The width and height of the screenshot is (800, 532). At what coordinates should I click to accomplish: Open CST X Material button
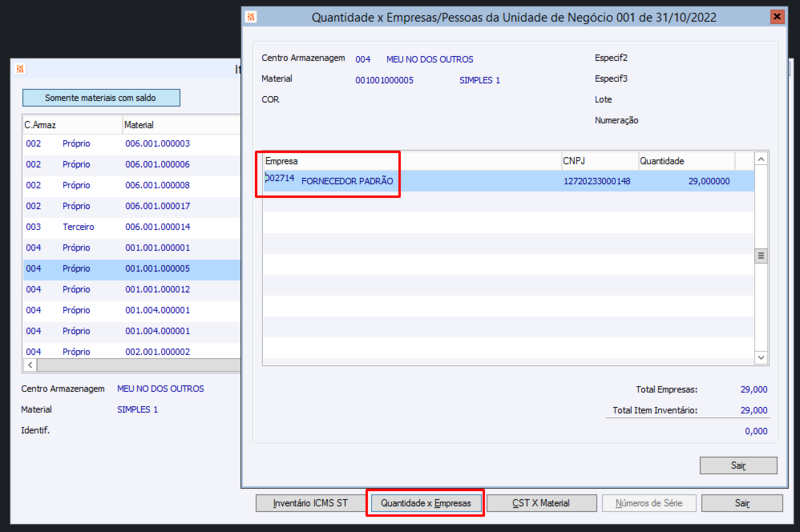point(541,503)
